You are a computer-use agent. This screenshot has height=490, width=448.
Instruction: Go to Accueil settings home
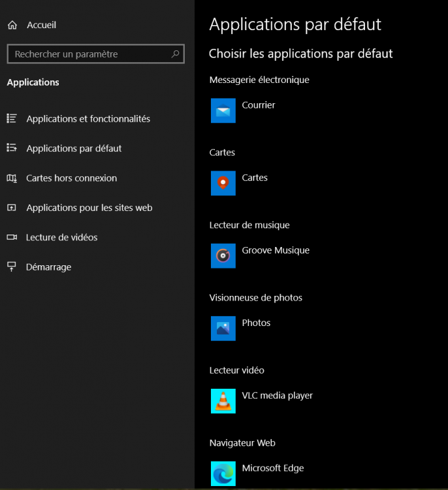42,25
